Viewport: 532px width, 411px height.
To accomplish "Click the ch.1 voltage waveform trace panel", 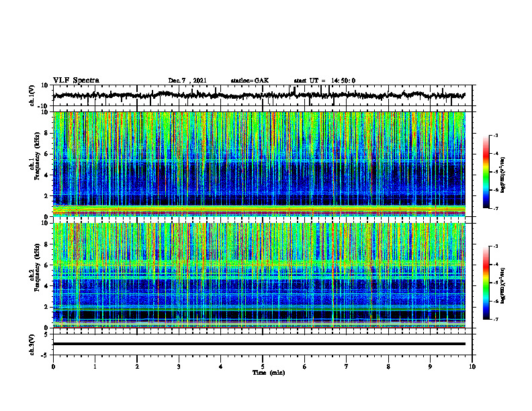I will [263, 95].
